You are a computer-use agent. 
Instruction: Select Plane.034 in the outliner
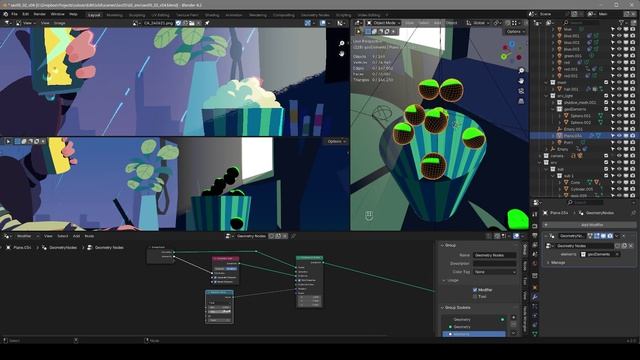(x=573, y=136)
